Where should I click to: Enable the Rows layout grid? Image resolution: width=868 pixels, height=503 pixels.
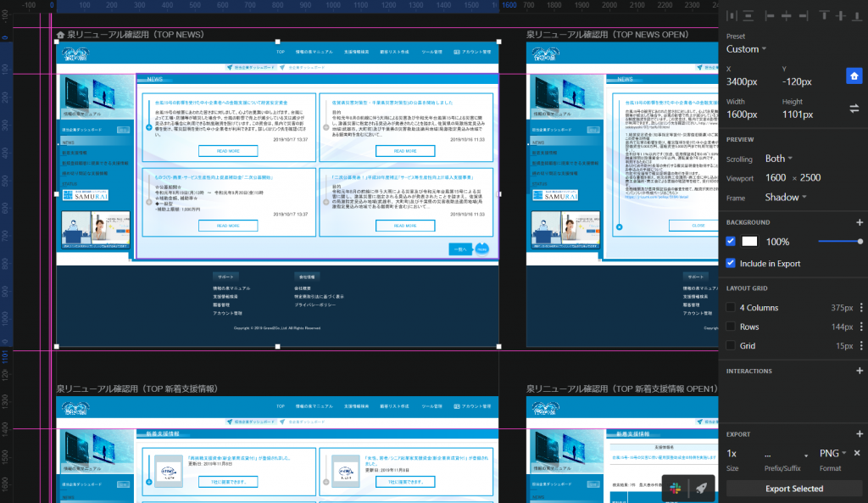(x=732, y=327)
